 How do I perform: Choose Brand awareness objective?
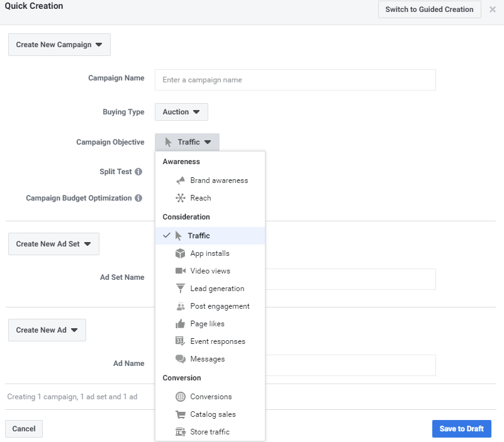tap(210, 180)
